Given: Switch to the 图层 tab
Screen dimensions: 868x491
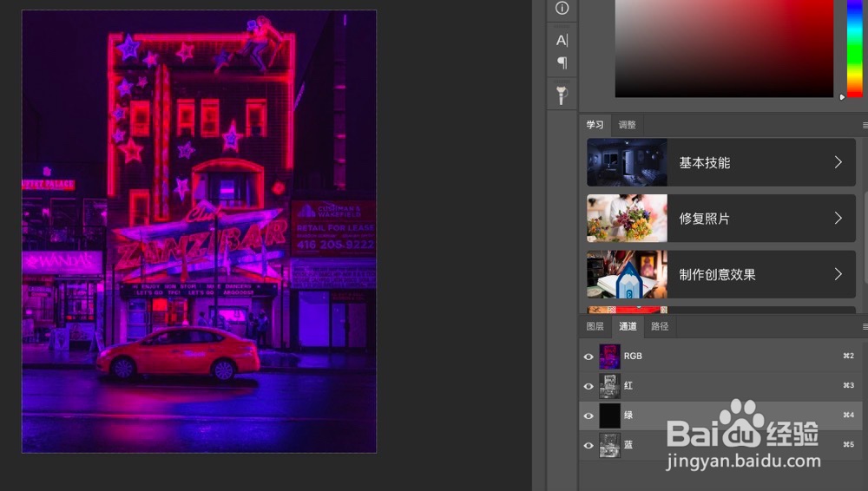Looking at the screenshot, I should point(595,326).
